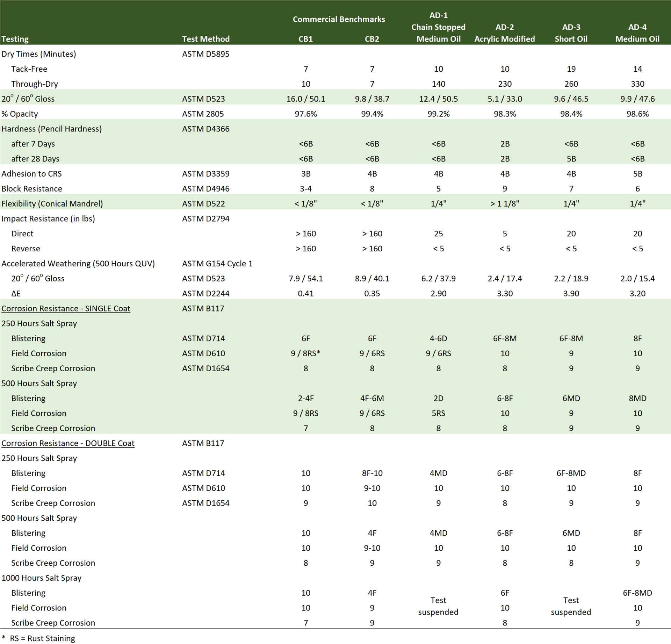671x644 pixels.
Task: Click the 3-4 block resistance value
Action: pyautogui.click(x=306, y=189)
